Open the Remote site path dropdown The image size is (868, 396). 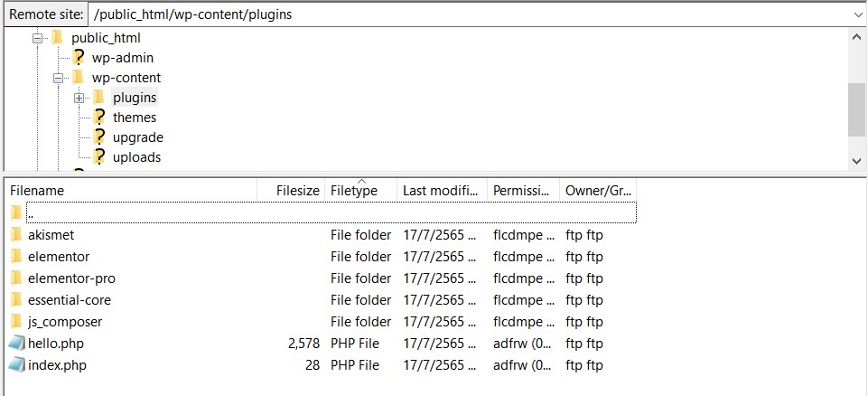(x=856, y=14)
